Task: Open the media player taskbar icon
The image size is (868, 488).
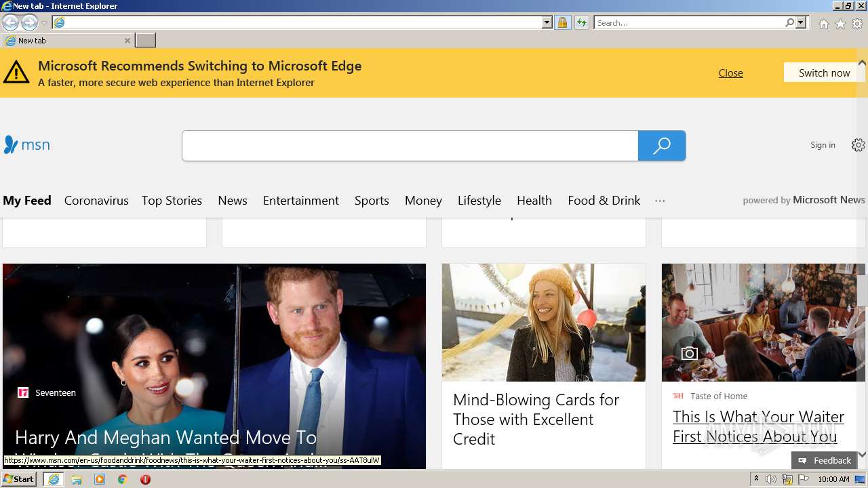Action: pyautogui.click(x=100, y=479)
